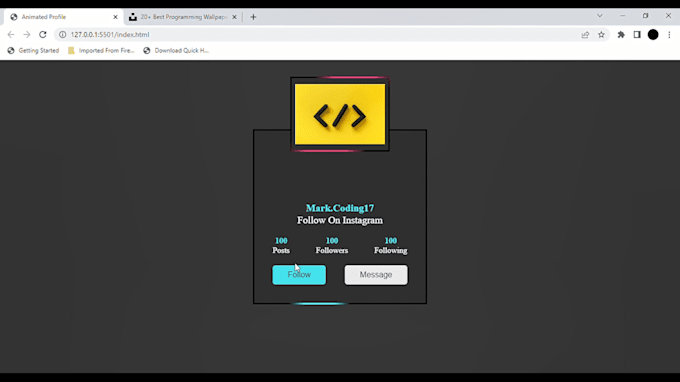Open a new tab with the plus button

(x=253, y=17)
